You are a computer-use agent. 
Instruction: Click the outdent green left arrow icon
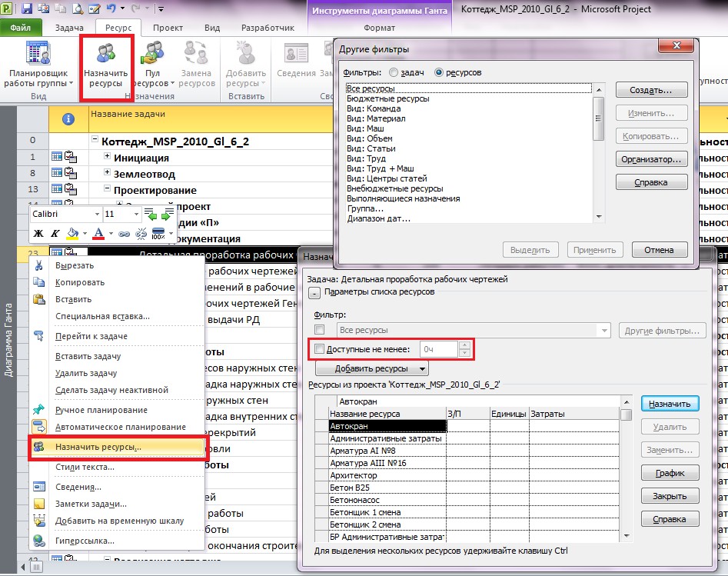[151, 214]
